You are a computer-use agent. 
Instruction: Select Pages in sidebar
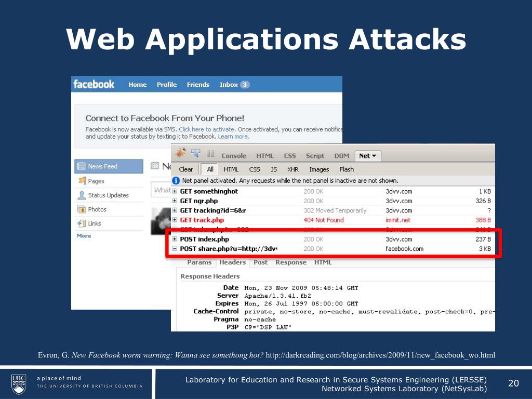[x=109, y=181]
